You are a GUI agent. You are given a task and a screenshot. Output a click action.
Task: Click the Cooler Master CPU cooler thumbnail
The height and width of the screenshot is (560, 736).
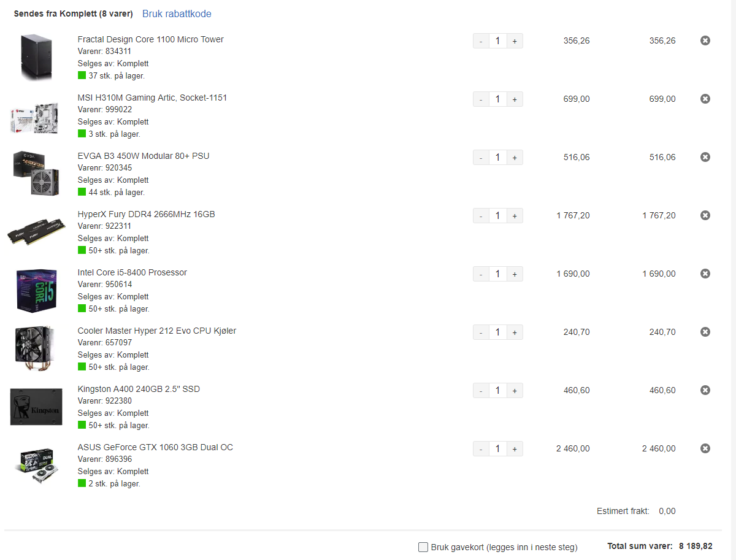36,348
